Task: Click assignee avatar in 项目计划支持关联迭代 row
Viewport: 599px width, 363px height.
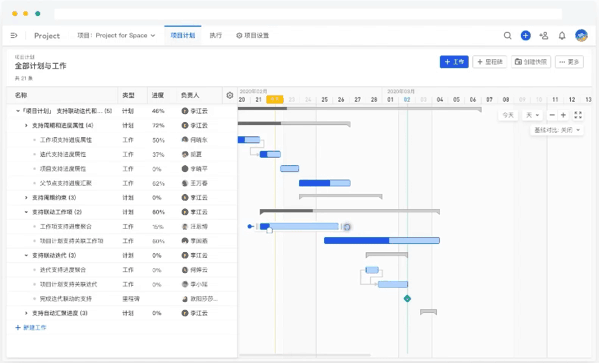Action: coord(185,284)
